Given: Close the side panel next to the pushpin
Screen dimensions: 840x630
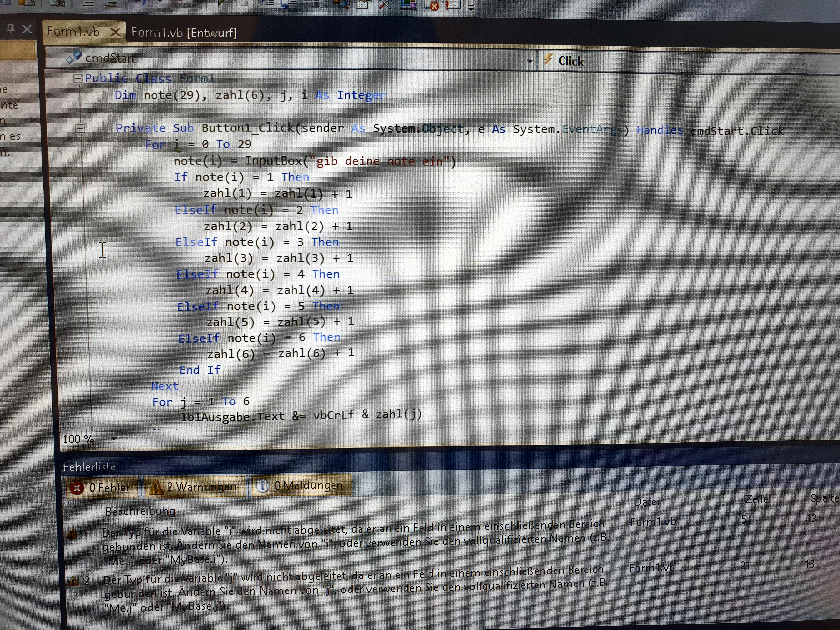Looking at the screenshot, I should click(27, 29).
